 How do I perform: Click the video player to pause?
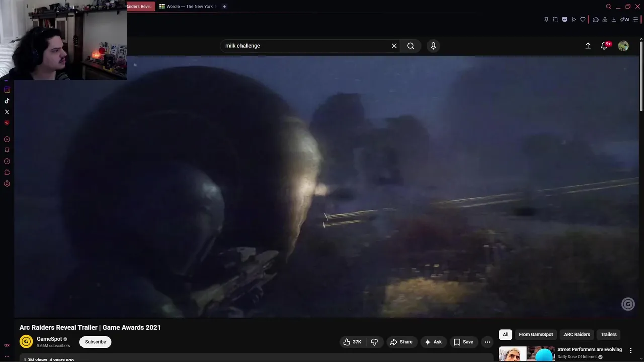tap(327, 187)
